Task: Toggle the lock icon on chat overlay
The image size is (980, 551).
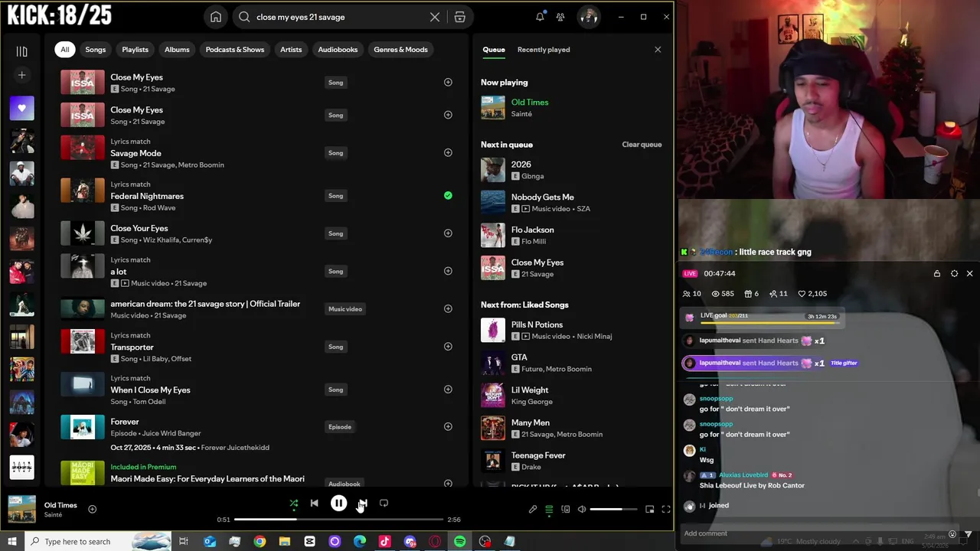Action: (x=936, y=273)
